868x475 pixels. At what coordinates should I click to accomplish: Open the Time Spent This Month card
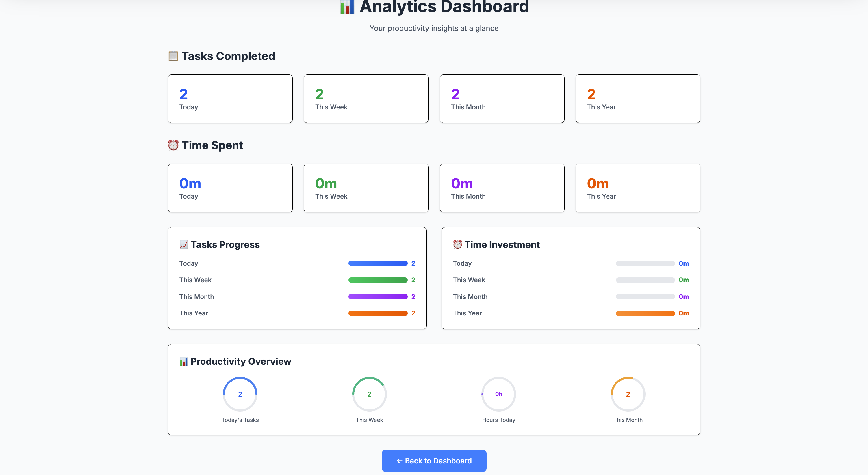(x=502, y=188)
